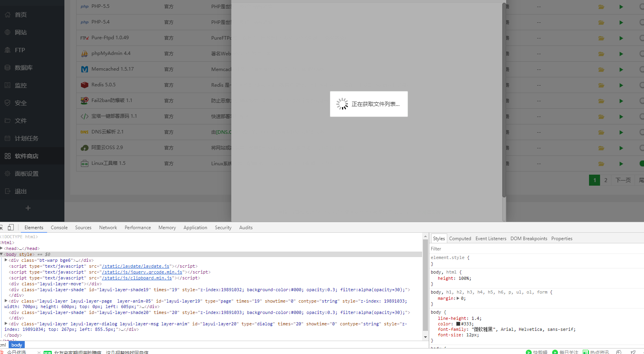Toggle the switch on the PHP-5.4 row
644x354 pixels.
(641, 22)
